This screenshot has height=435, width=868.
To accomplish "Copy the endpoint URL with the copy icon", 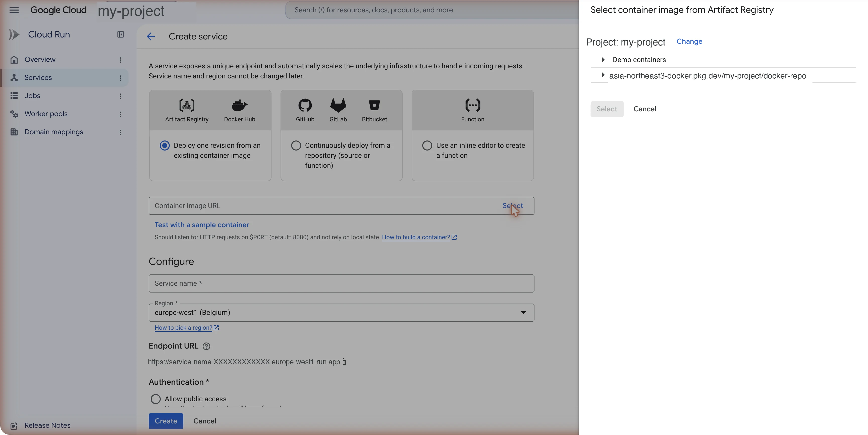I will 344,362.
